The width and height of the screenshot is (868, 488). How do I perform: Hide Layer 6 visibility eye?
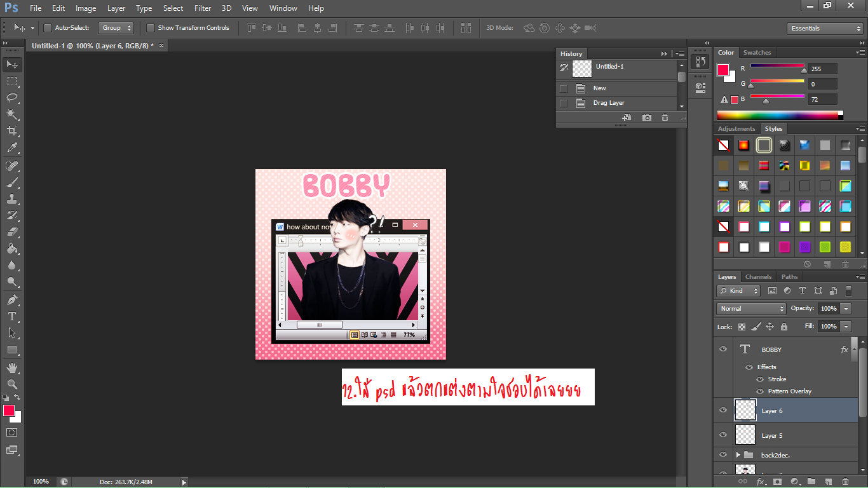pyautogui.click(x=722, y=410)
